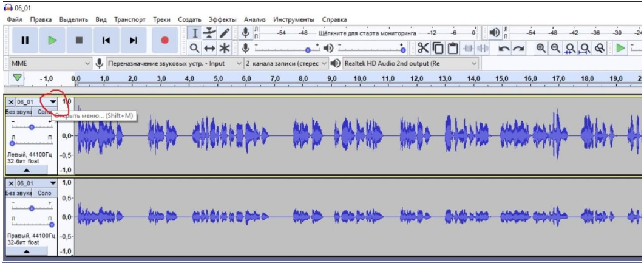The height and width of the screenshot is (263, 644).
Task: Click the Trim audio outside selection icon
Action: (x=467, y=49)
